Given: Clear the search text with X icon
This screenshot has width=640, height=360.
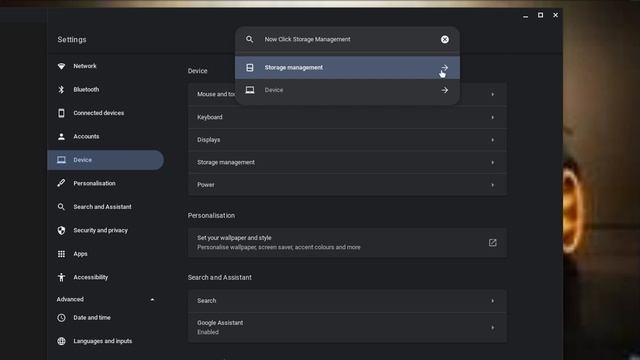Looking at the screenshot, I should point(444,39).
